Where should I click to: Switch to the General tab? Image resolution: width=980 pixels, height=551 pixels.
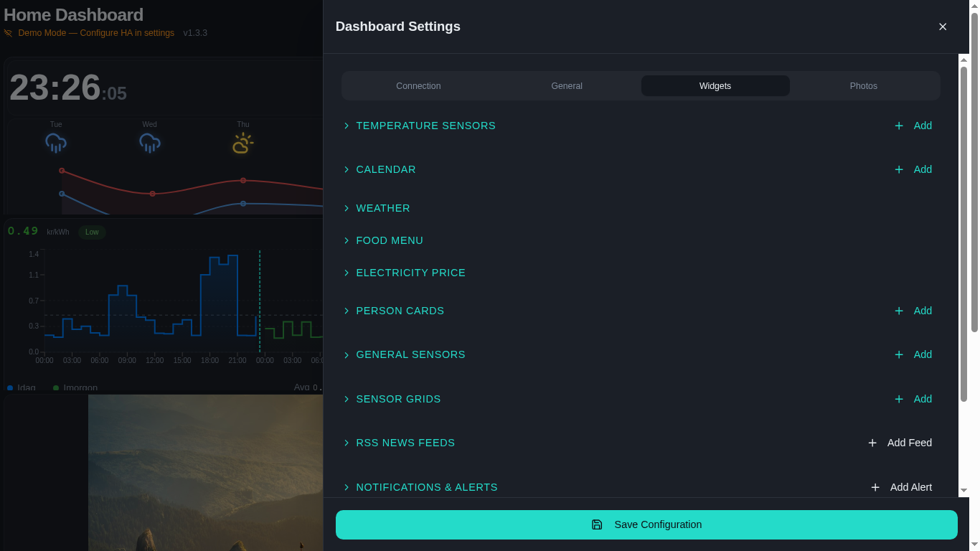pos(567,86)
